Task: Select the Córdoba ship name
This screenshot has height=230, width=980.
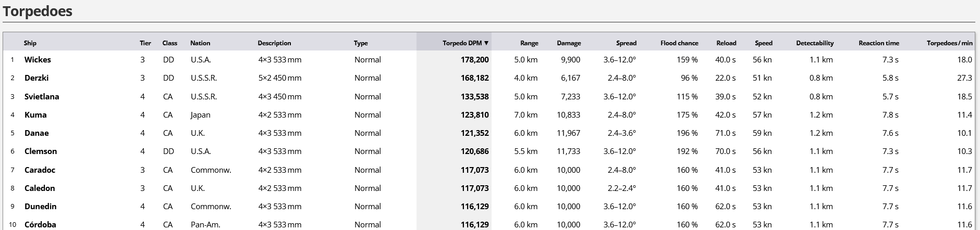Action: (40, 225)
